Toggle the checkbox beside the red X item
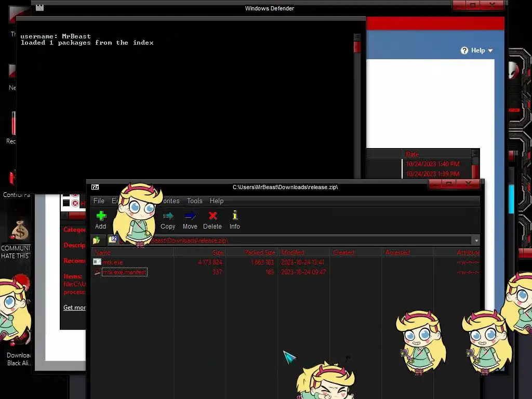 click(x=66, y=203)
